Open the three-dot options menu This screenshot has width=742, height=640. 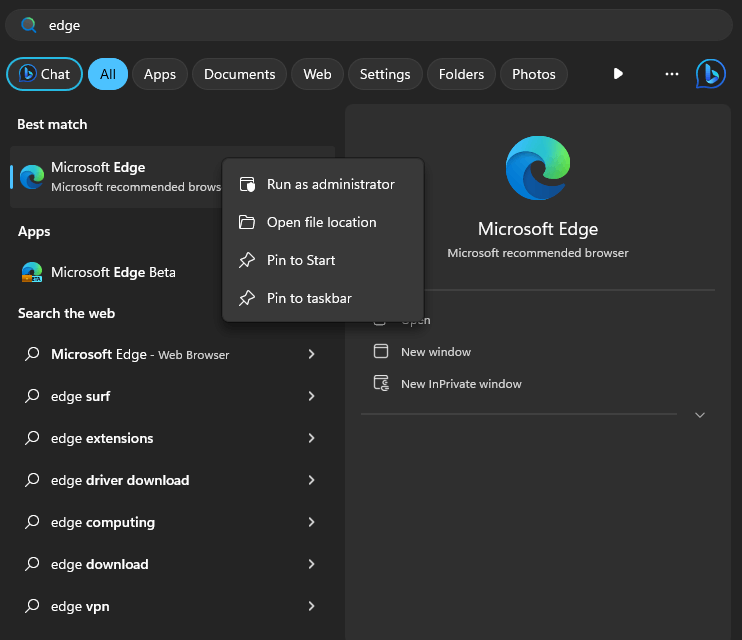[x=671, y=74]
